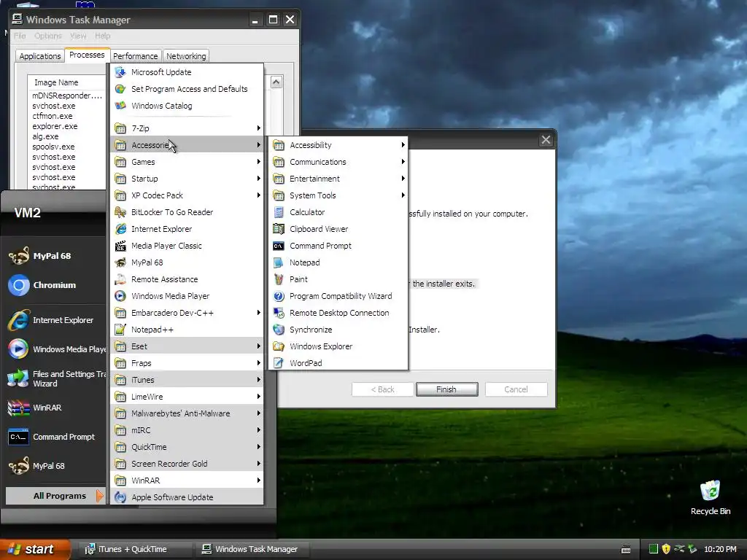Expand the Accessibility submenu
This screenshot has width=747, height=560.
[338, 145]
